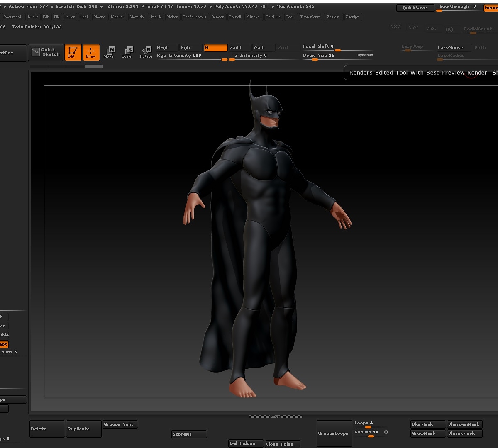498x448 pixels.
Task: Click the GroupsLoops button
Action: (x=334, y=433)
